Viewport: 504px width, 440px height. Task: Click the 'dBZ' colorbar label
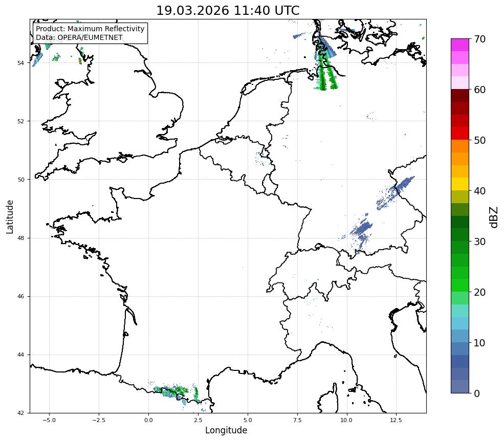coord(494,217)
